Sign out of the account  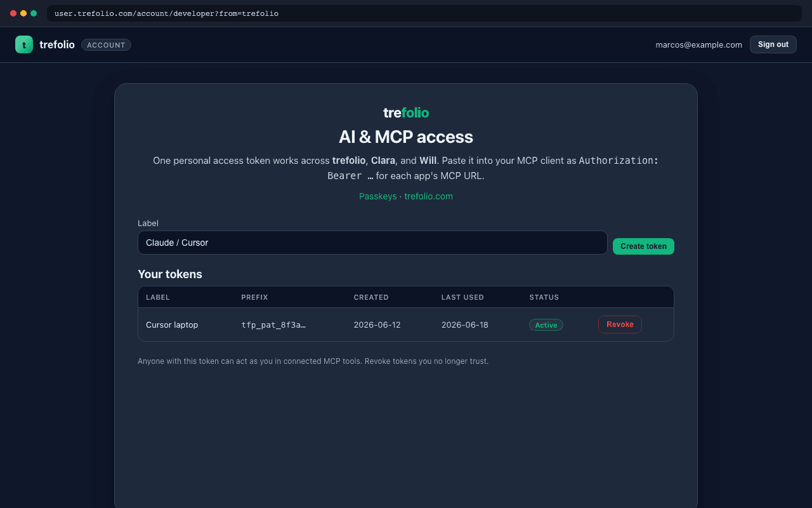(773, 44)
